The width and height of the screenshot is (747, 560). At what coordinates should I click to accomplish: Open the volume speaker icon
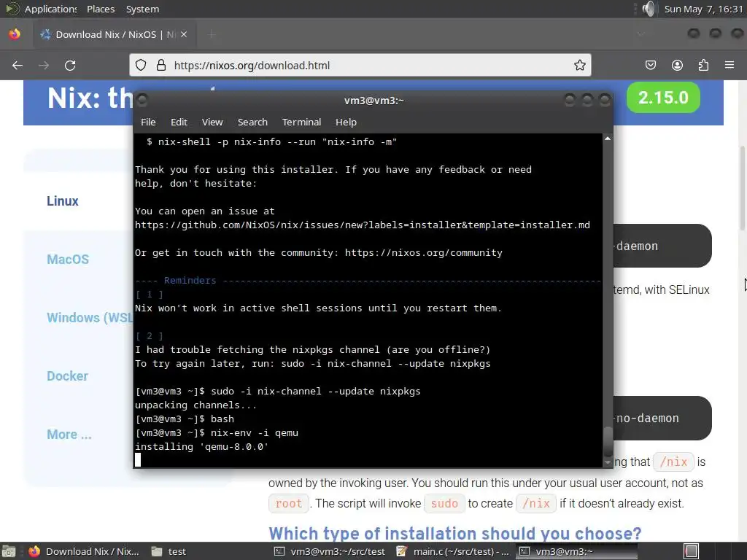tap(649, 9)
